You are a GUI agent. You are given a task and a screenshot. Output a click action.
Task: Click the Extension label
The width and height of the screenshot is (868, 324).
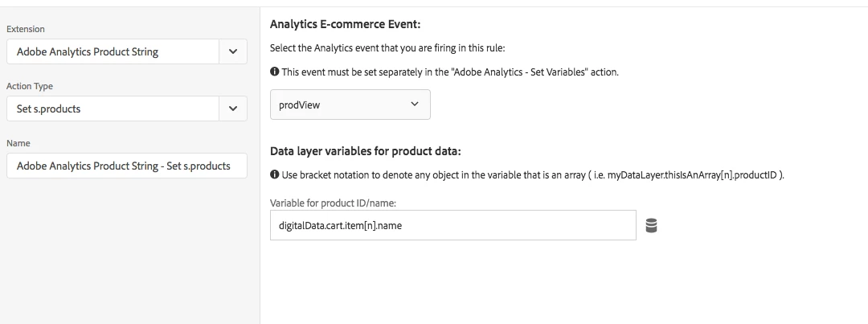click(26, 30)
